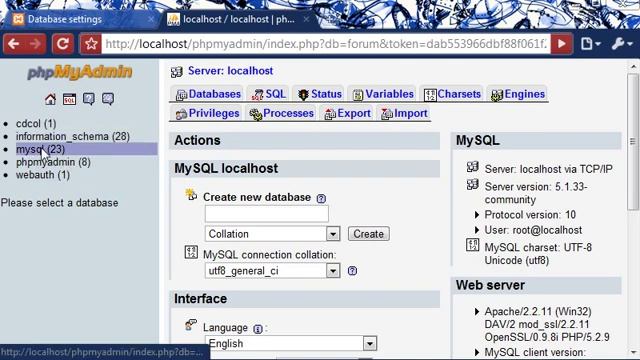
Task: Open the Import tab
Action: [x=404, y=113]
